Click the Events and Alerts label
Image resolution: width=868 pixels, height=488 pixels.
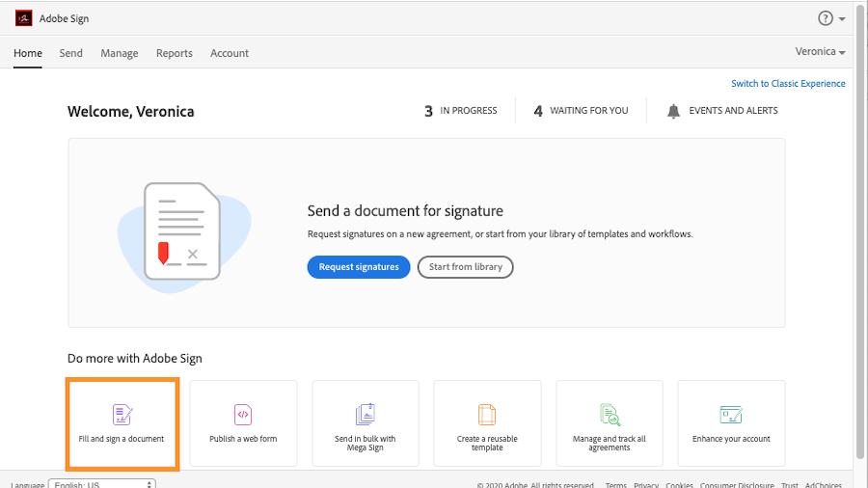733,111
